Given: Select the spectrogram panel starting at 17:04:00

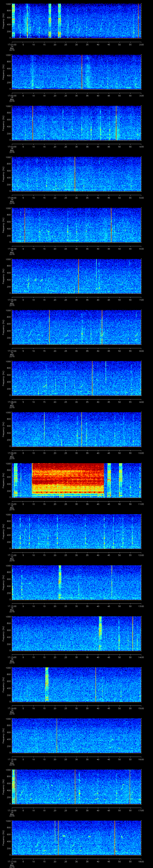Looking at the screenshot, I should [76, 174].
